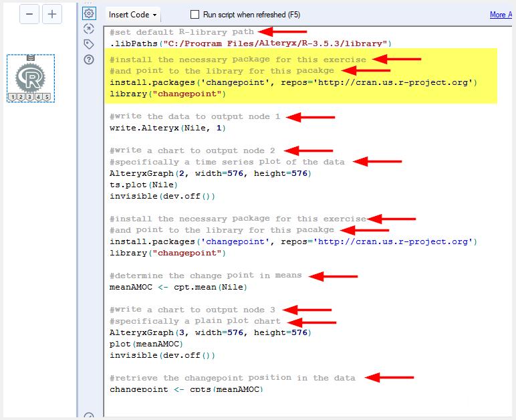The width and height of the screenshot is (516, 420).
Task: Click '#write a chart to output node 3' comment
Action: pos(192,310)
